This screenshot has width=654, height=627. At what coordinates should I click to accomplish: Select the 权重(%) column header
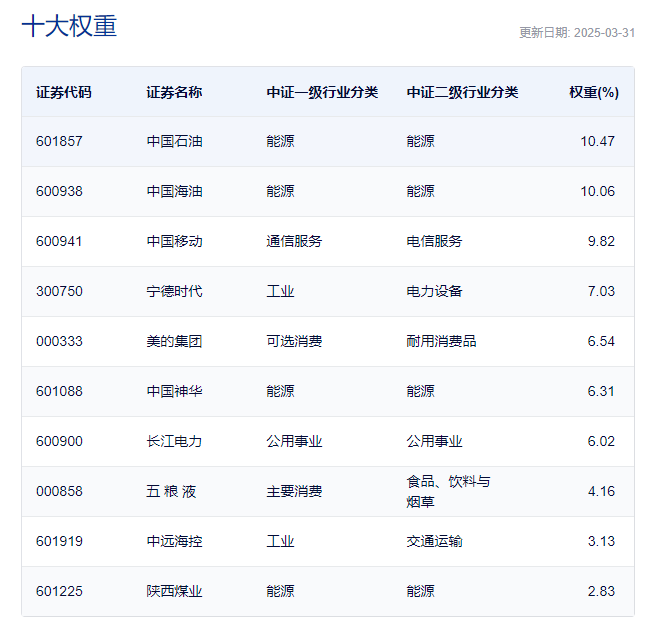(x=594, y=92)
